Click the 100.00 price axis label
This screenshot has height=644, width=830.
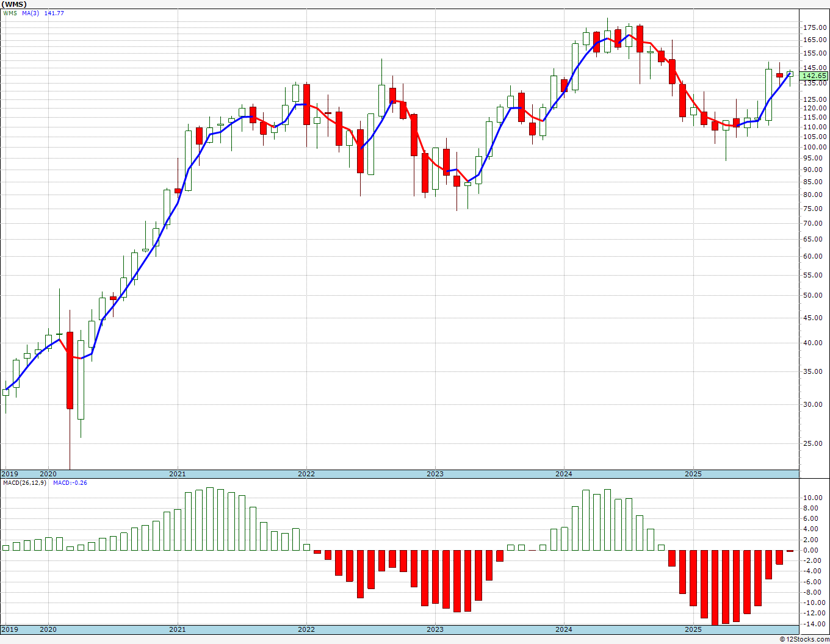click(x=815, y=147)
